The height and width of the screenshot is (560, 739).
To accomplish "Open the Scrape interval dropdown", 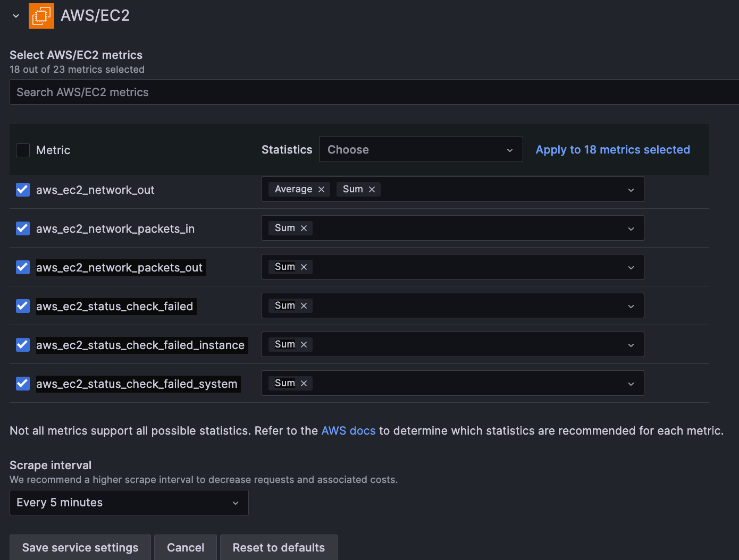I will [x=129, y=502].
